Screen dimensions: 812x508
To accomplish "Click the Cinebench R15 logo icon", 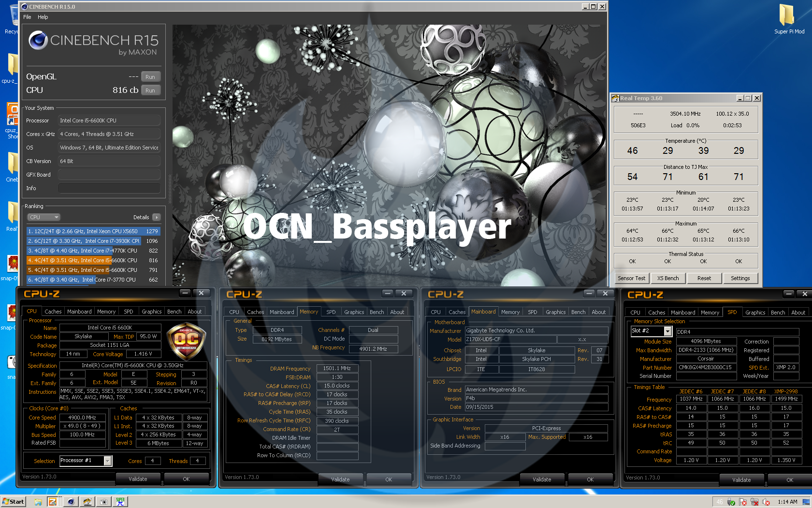I will [x=38, y=40].
